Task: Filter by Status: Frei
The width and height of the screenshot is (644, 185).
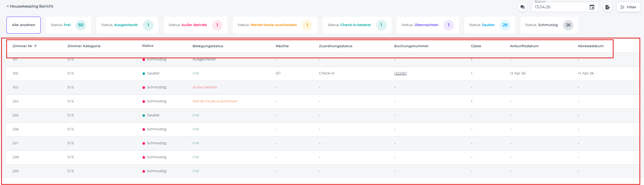Action: [68, 25]
